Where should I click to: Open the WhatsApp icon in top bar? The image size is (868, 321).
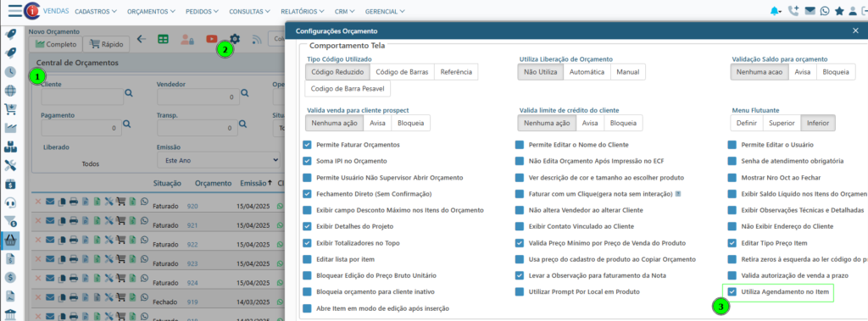(826, 10)
